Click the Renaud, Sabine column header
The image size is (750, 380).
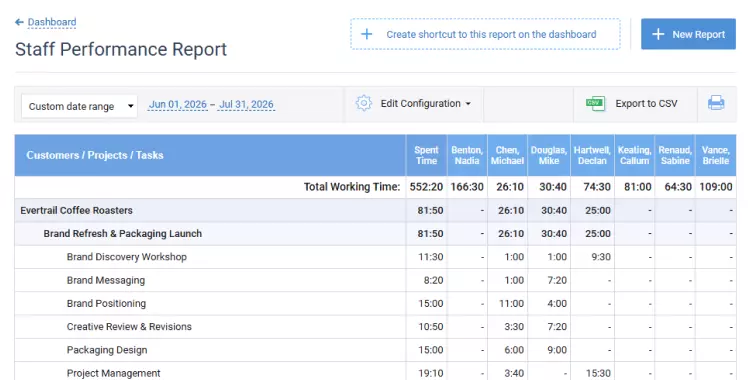[x=675, y=155]
